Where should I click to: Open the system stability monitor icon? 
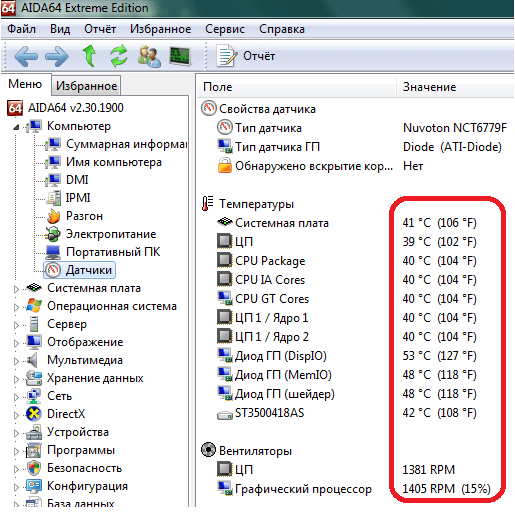tap(180, 56)
